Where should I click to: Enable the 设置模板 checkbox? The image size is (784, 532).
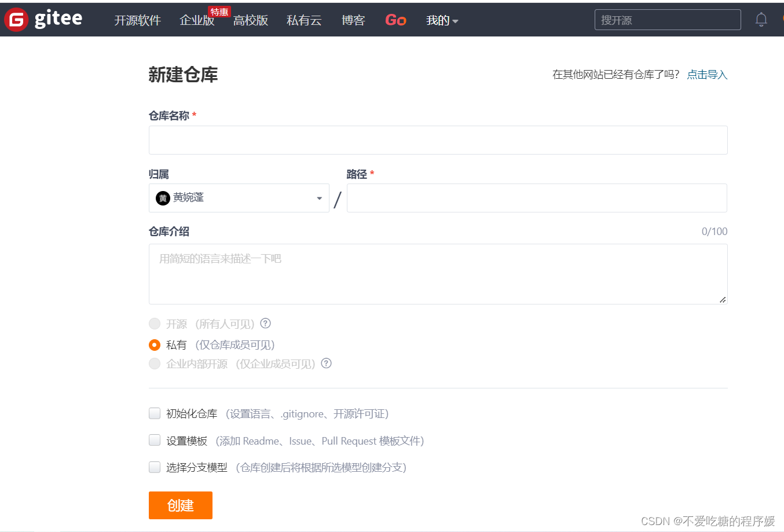[x=155, y=440]
